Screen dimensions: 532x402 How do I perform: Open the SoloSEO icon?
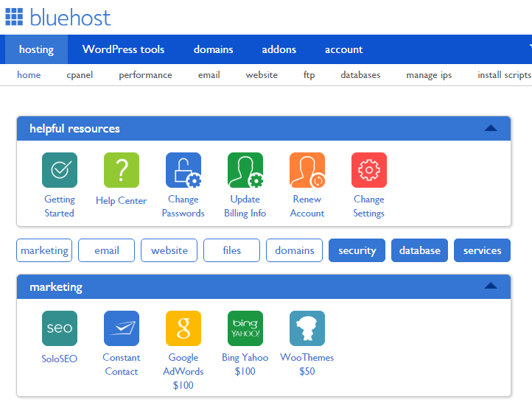click(x=60, y=328)
